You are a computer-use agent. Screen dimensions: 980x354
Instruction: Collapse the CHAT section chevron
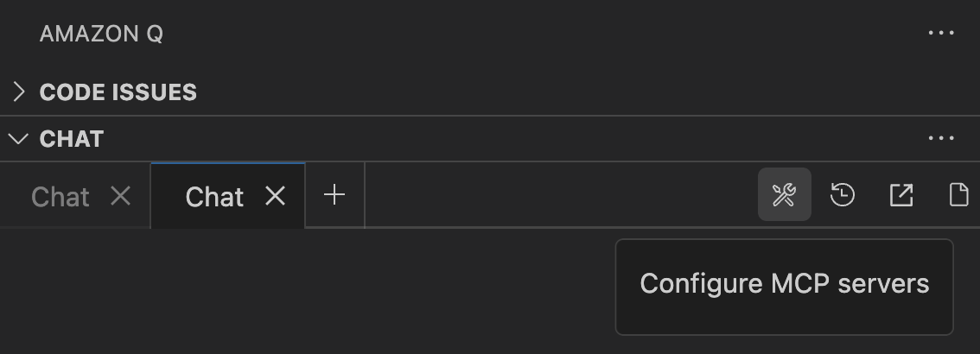click(x=19, y=139)
